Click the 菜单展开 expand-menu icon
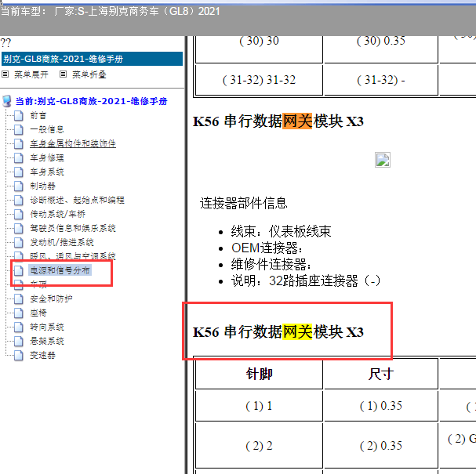 tap(5, 74)
